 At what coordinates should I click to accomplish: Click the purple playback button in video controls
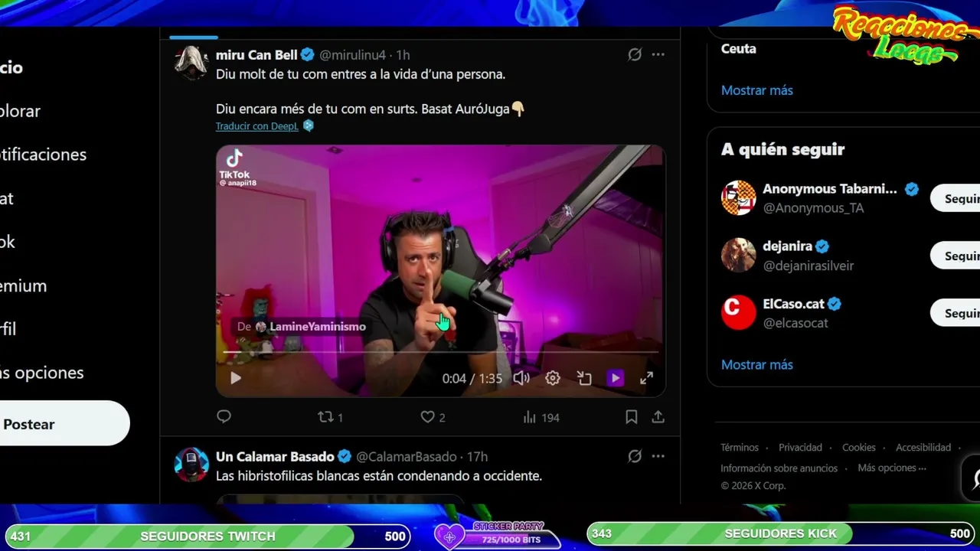616,378
